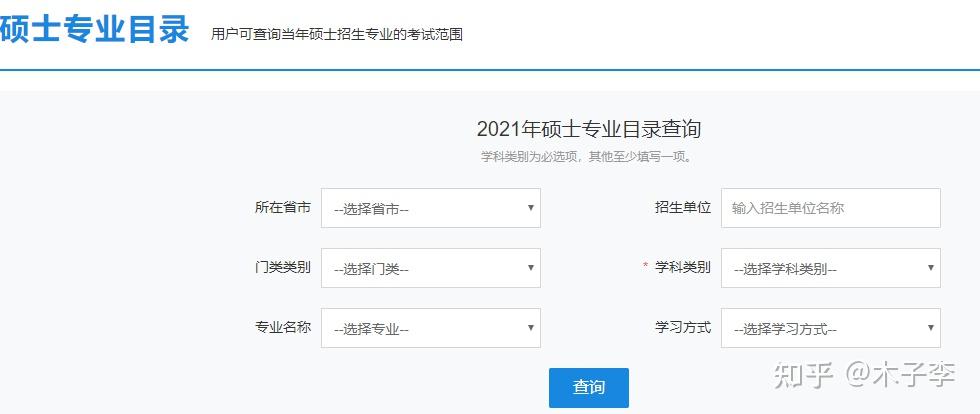Click the 学科类别 field label
The width and height of the screenshot is (980, 414).
pyautogui.click(x=682, y=267)
